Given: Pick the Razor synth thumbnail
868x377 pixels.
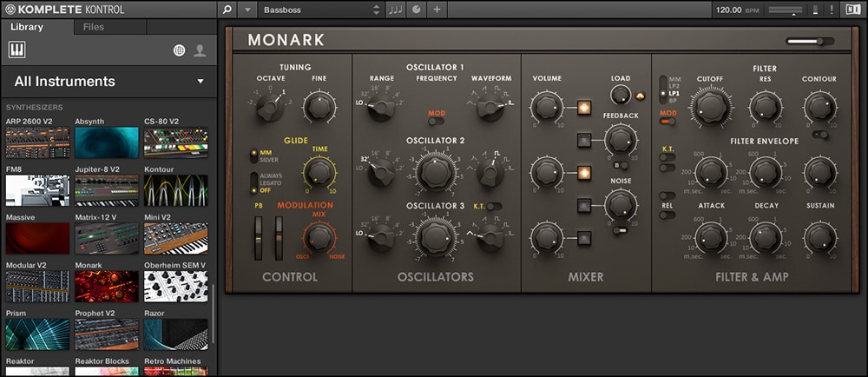Looking at the screenshot, I should 176,334.
